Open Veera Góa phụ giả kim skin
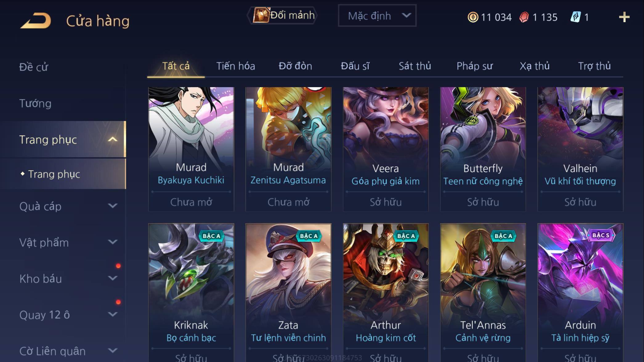Image resolution: width=644 pixels, height=362 pixels. [386, 149]
